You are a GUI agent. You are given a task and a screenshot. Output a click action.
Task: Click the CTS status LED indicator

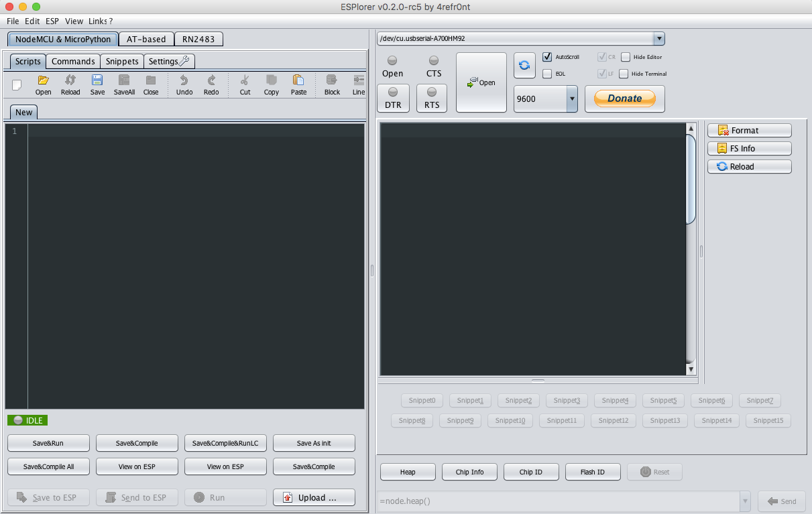pos(434,61)
